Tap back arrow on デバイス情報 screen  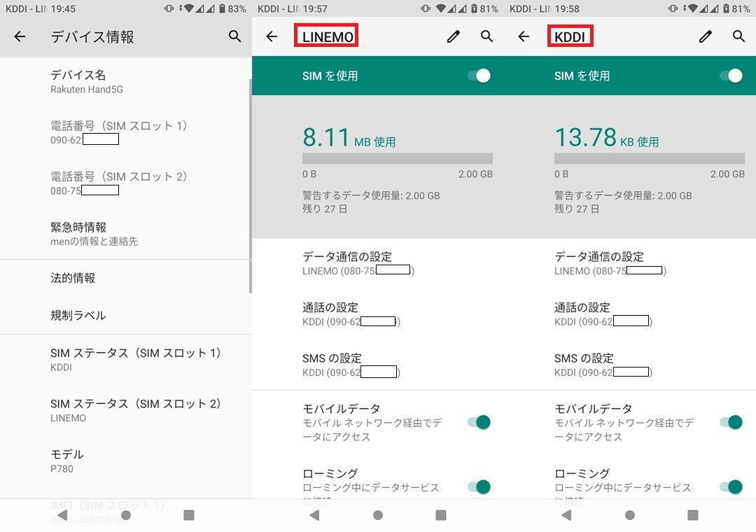[x=20, y=36]
